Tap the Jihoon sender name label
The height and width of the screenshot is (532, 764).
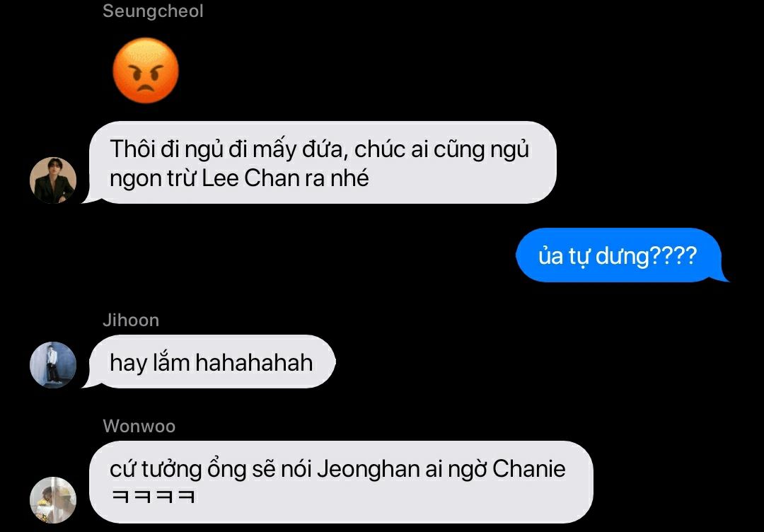pos(131,320)
